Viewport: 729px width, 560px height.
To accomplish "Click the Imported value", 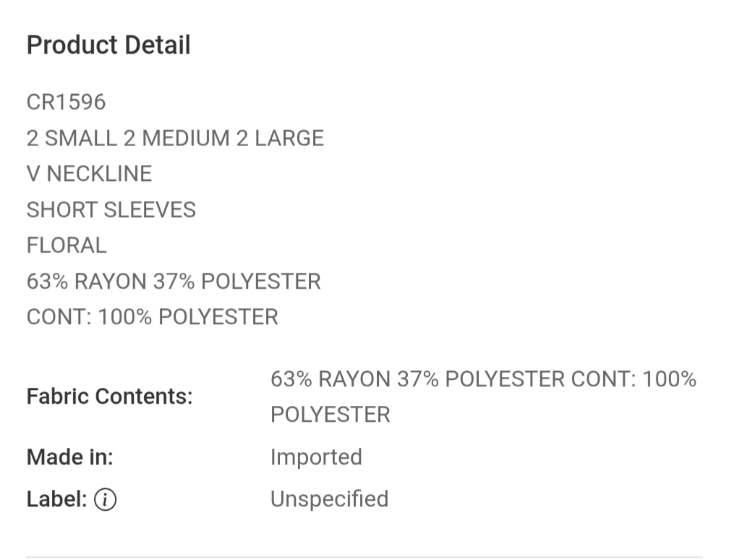I will point(316,457).
